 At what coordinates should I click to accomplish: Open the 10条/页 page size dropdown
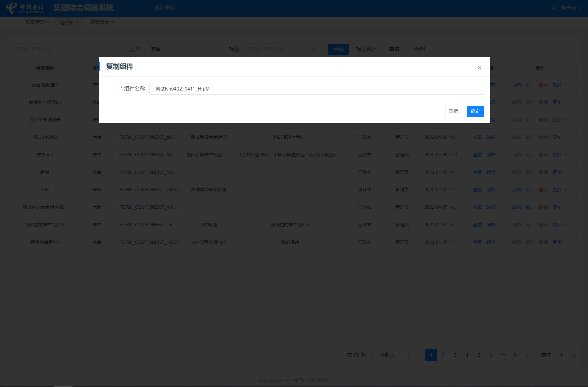tap(390, 355)
